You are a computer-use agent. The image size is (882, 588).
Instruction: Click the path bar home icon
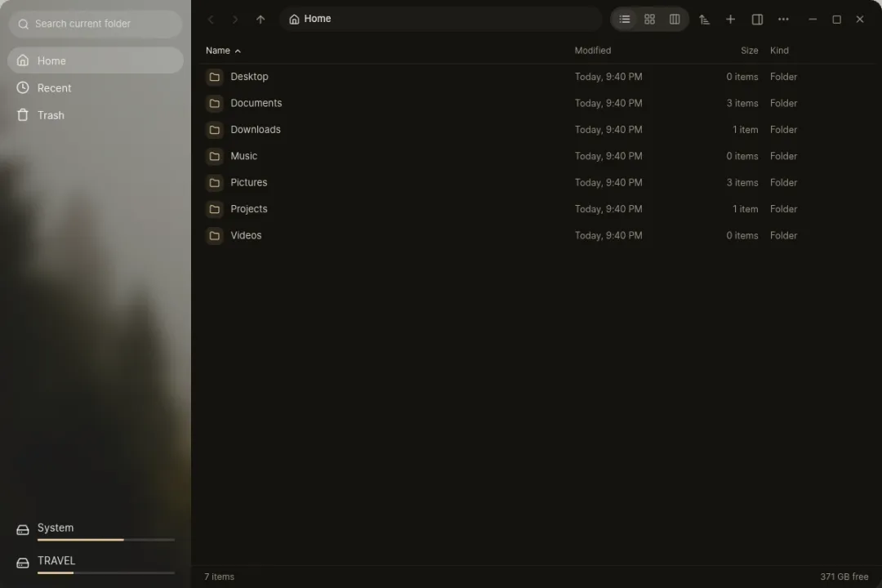point(294,20)
